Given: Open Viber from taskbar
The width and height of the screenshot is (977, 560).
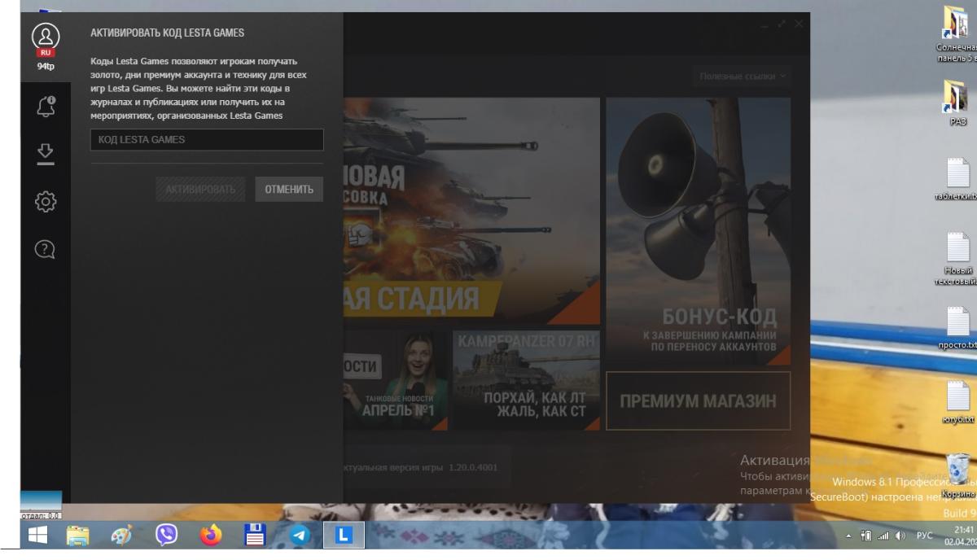Looking at the screenshot, I should [166, 535].
